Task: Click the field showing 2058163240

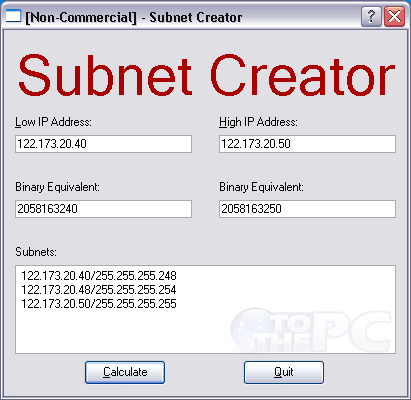Action: (103, 209)
